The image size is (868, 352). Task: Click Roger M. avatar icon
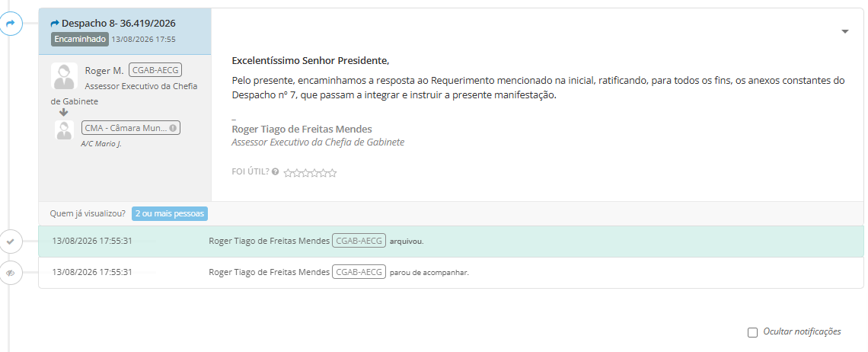(64, 76)
